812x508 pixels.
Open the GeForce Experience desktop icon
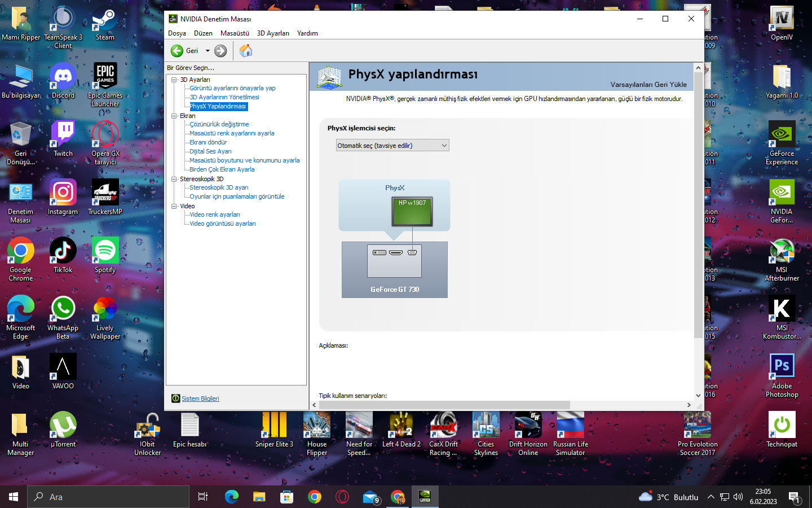(x=782, y=143)
